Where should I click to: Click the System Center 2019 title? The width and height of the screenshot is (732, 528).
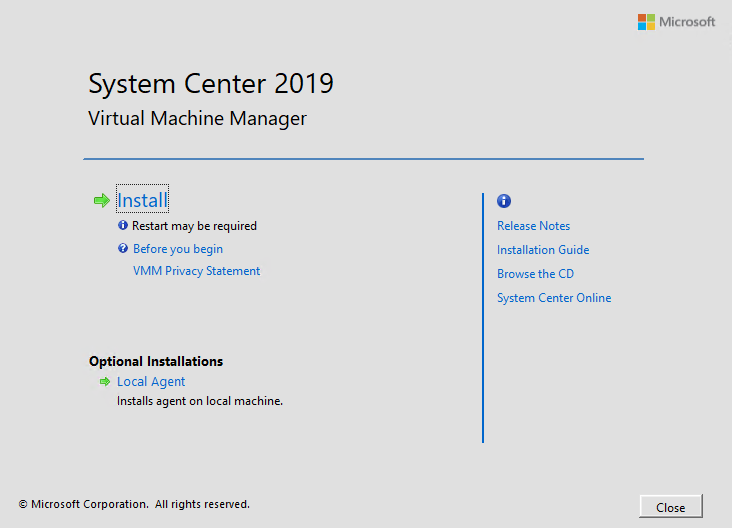(x=211, y=84)
